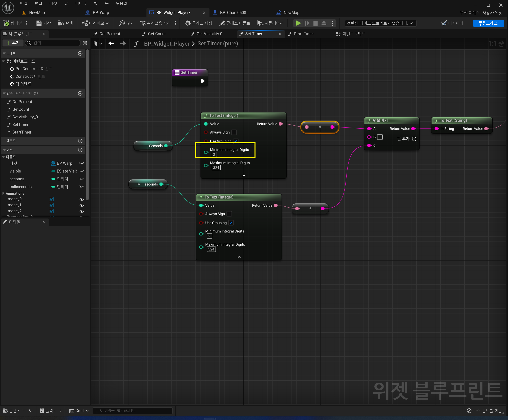Screen dimensions: 508x420
Task: Uncheck Use Grouping on lower To Text node
Action: point(231,223)
